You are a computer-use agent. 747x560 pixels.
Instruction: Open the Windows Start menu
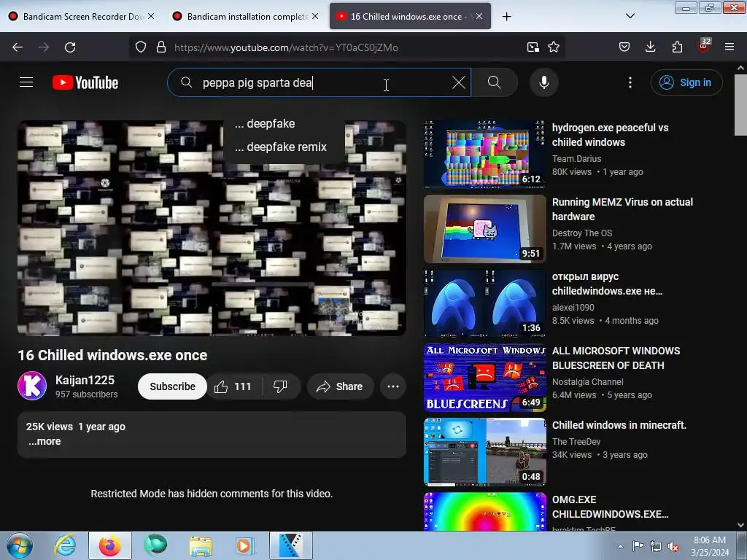click(19, 545)
